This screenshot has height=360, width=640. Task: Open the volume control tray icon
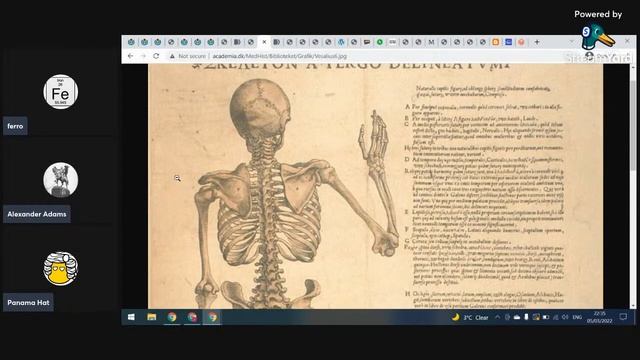coord(565,317)
